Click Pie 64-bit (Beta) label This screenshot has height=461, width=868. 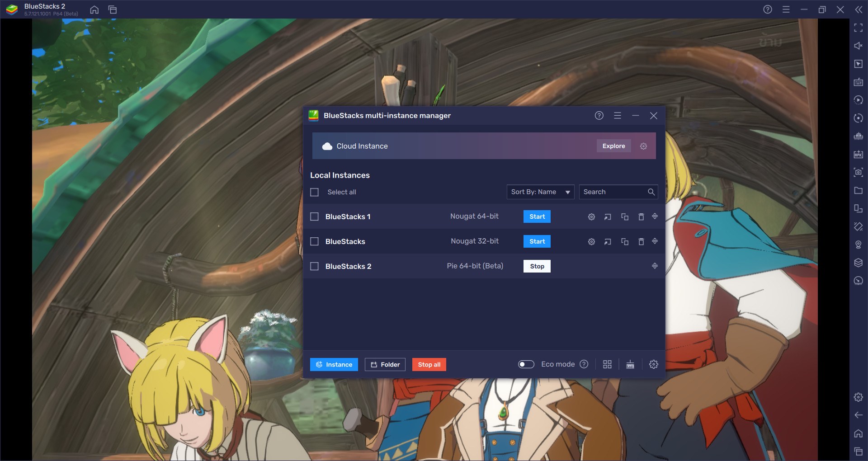tap(475, 266)
